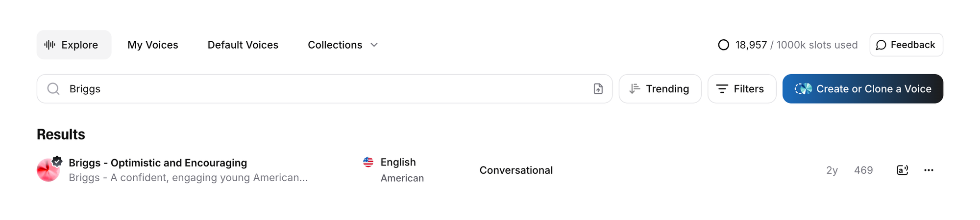The height and width of the screenshot is (220, 980).
Task: Open the Filters panel
Action: [x=741, y=89]
